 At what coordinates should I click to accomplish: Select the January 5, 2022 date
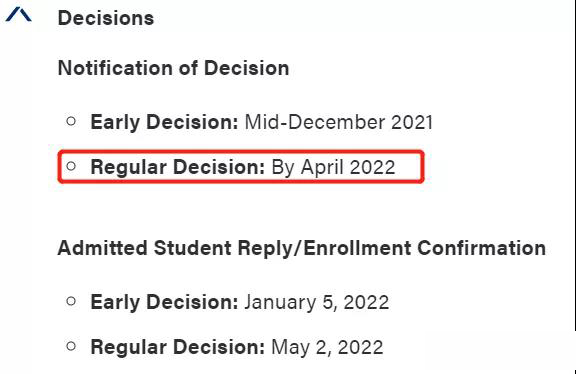(x=317, y=302)
